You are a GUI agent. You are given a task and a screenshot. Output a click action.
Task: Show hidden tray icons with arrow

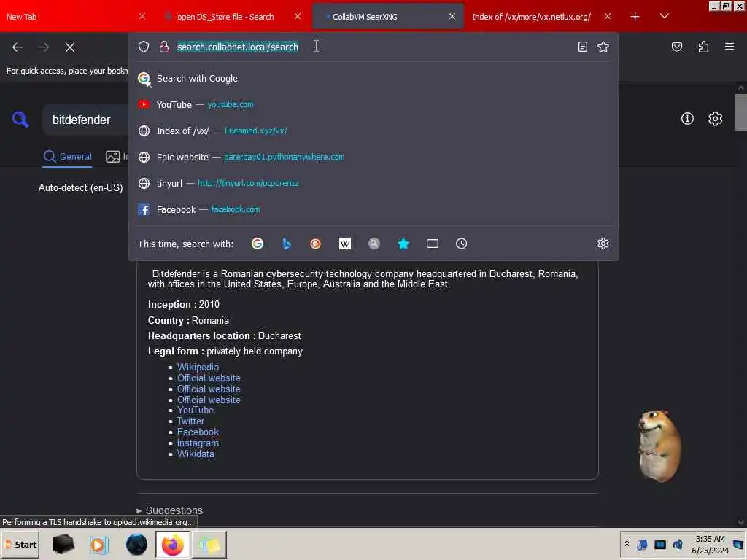(627, 544)
